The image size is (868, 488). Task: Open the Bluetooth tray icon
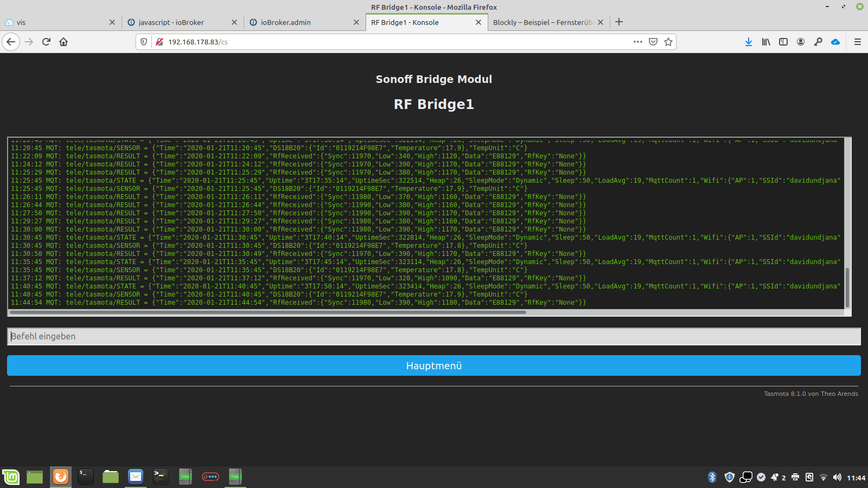point(712,477)
